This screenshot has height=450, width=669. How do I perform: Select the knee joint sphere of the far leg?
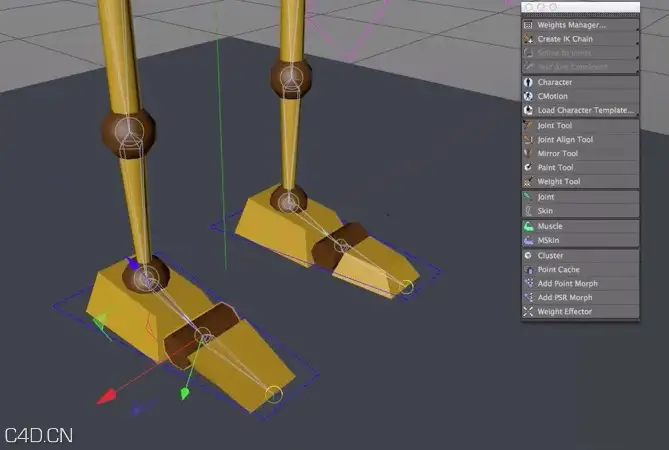[291, 78]
